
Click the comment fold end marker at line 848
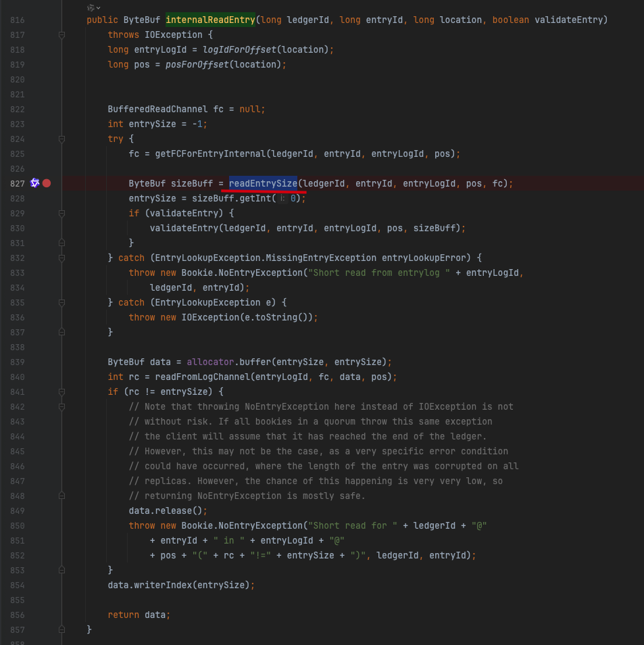pos(61,496)
